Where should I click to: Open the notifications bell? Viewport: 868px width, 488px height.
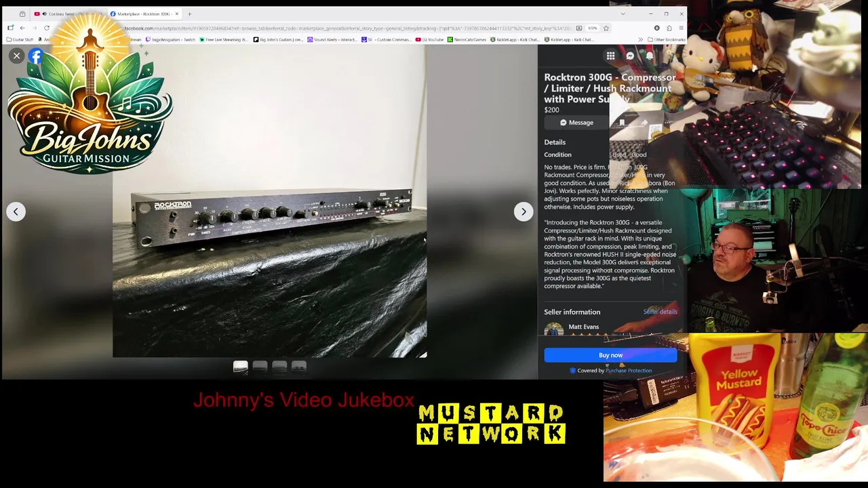[x=649, y=56]
